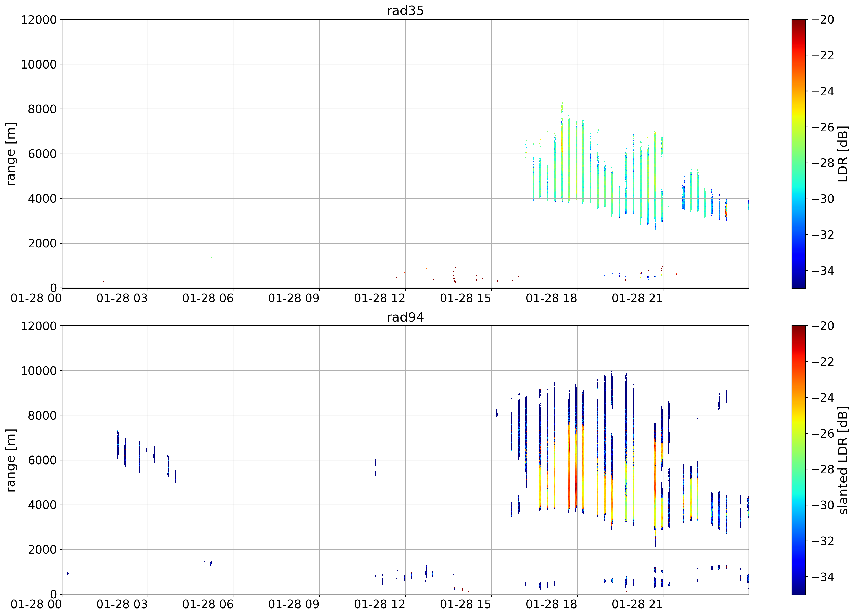Click the rad35 plot title

coord(405,11)
